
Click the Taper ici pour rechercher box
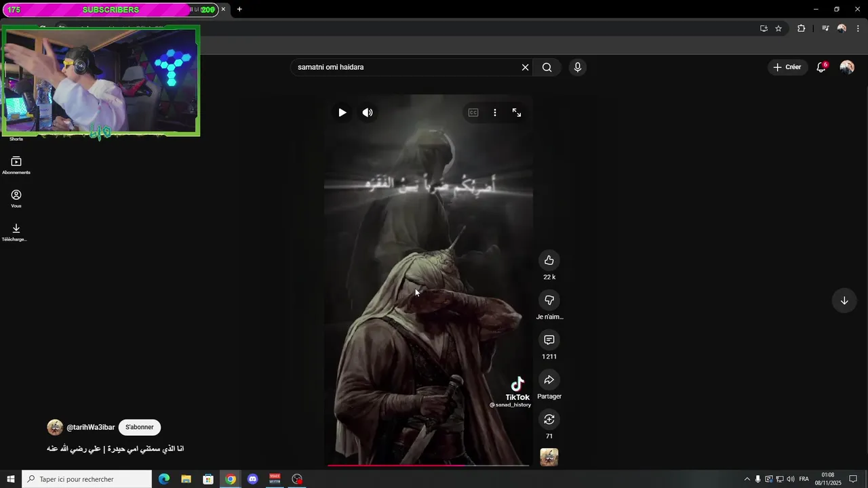pos(87,479)
